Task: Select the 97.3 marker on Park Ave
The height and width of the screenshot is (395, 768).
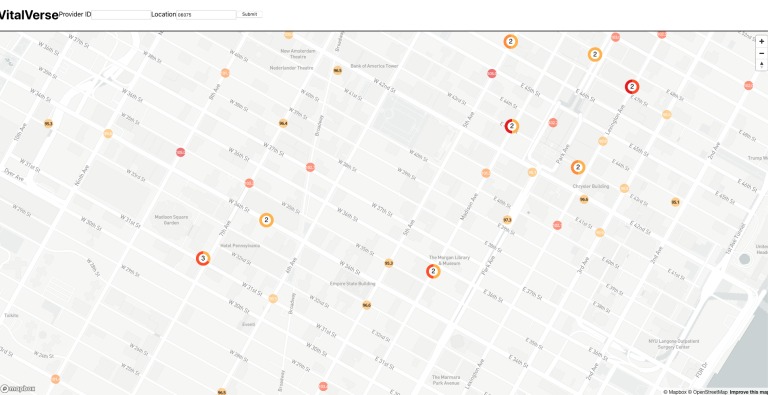Action: [507, 220]
